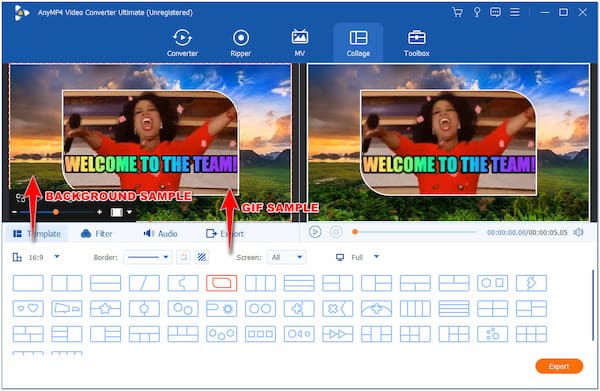Select the two hearts template
This screenshot has height=391, width=600.
(x=28, y=308)
